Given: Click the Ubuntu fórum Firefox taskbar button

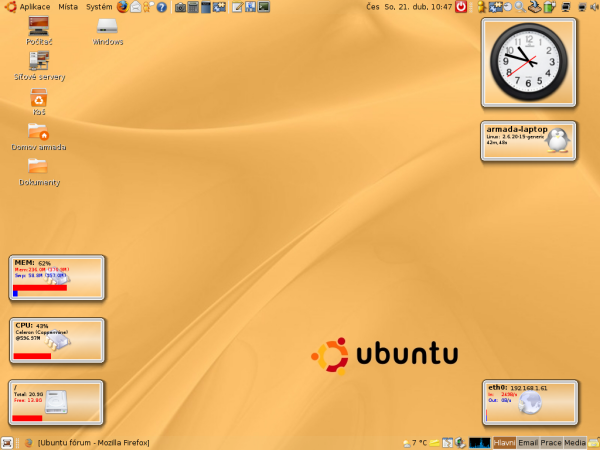Looking at the screenshot, I should click(x=87, y=443).
